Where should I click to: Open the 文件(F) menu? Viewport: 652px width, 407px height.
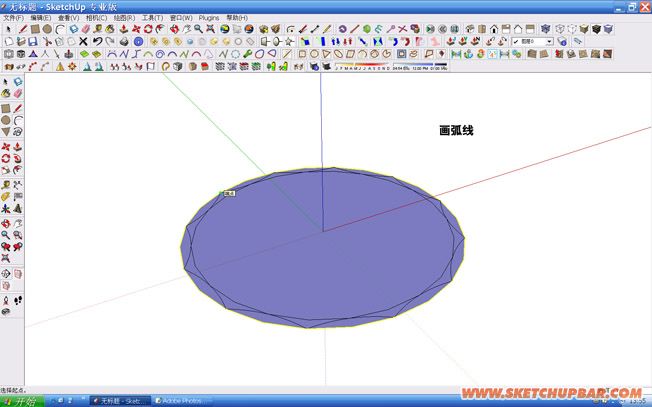13,18
